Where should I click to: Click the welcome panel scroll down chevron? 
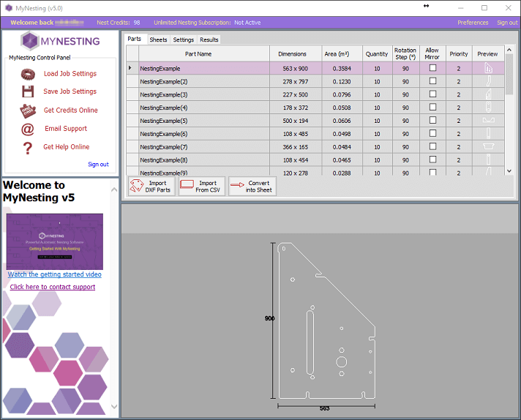tap(114, 406)
